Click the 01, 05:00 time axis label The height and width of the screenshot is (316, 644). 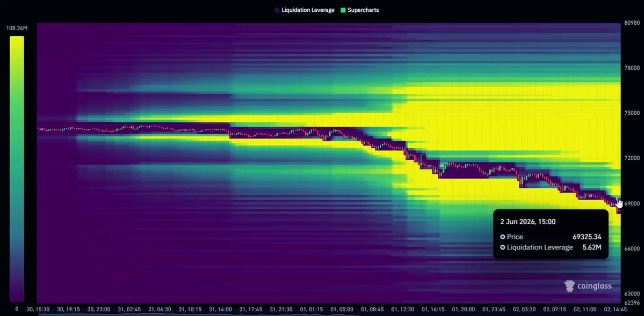[342, 310]
